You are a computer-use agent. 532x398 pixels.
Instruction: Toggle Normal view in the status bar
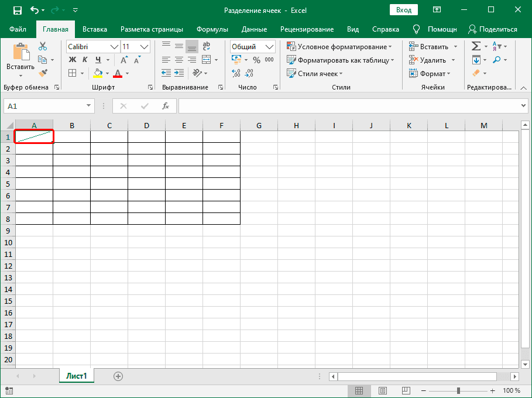tap(359, 391)
